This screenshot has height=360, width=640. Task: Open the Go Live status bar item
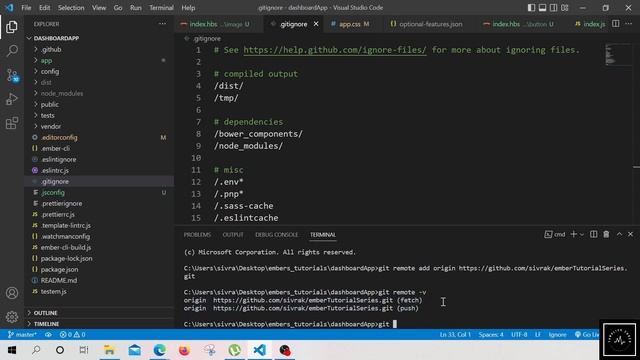[x=587, y=335]
